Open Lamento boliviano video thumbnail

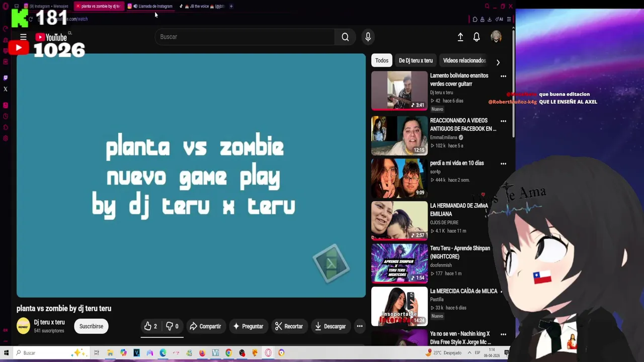click(399, 90)
